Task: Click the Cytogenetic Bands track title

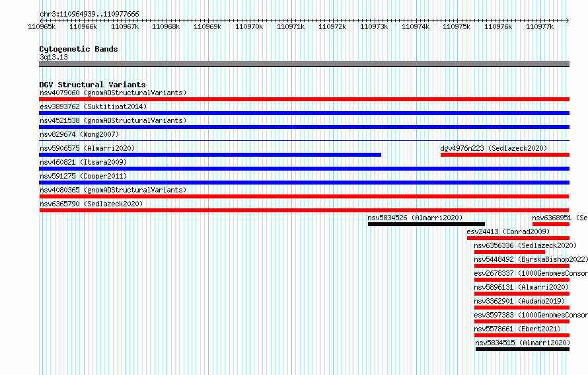Action: (x=79, y=49)
